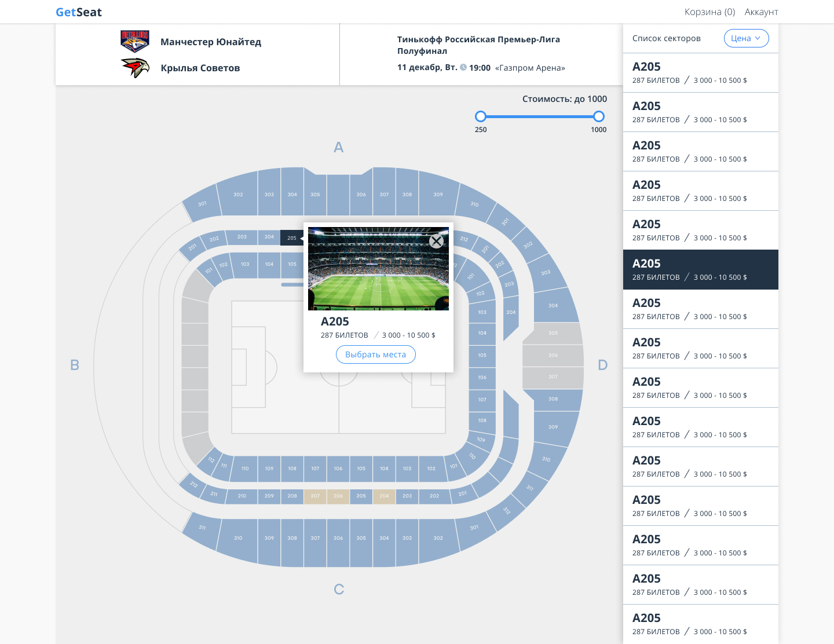Image resolution: width=834 pixels, height=644 pixels.
Task: Click the 250 price slider handle
Action: pyautogui.click(x=481, y=116)
